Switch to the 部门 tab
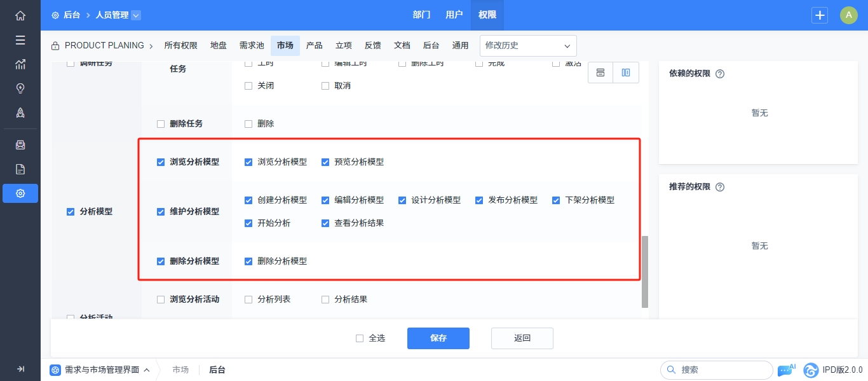 [421, 15]
